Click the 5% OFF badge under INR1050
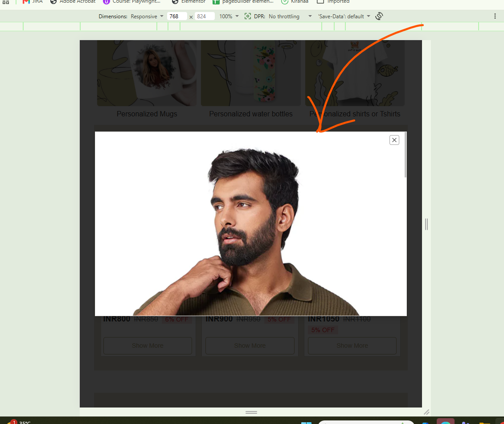 click(x=323, y=330)
